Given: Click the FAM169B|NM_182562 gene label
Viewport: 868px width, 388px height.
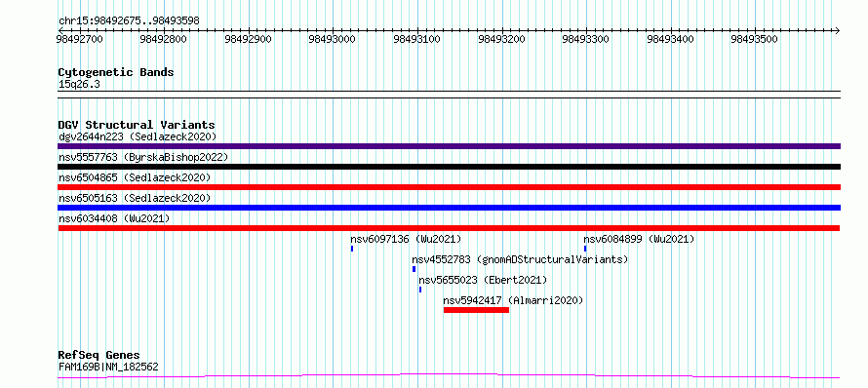Looking at the screenshot, I should pyautogui.click(x=108, y=367).
